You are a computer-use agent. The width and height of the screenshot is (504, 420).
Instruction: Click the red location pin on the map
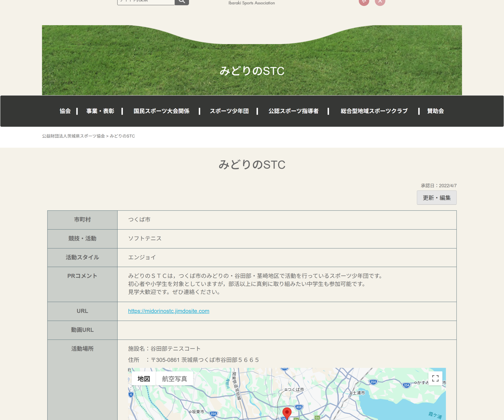[x=287, y=413]
